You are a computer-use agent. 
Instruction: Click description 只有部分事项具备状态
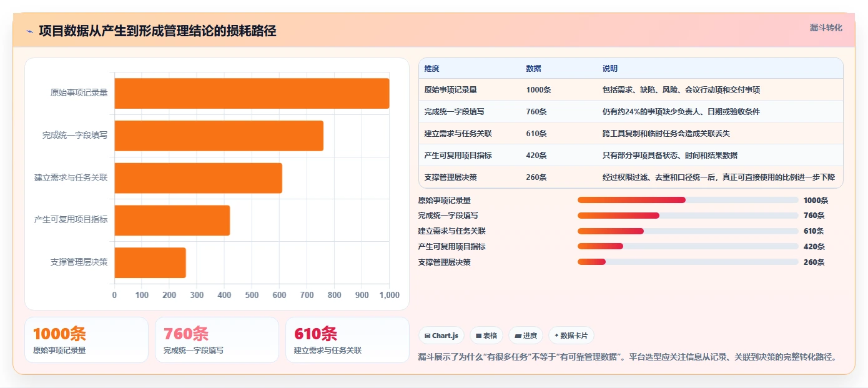pos(669,156)
